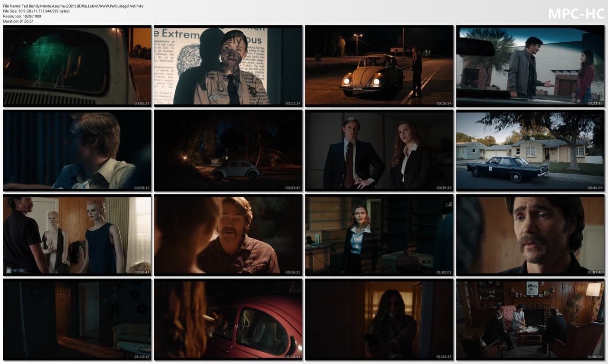Select the police car house thumbnail 00:45:09

click(x=530, y=150)
